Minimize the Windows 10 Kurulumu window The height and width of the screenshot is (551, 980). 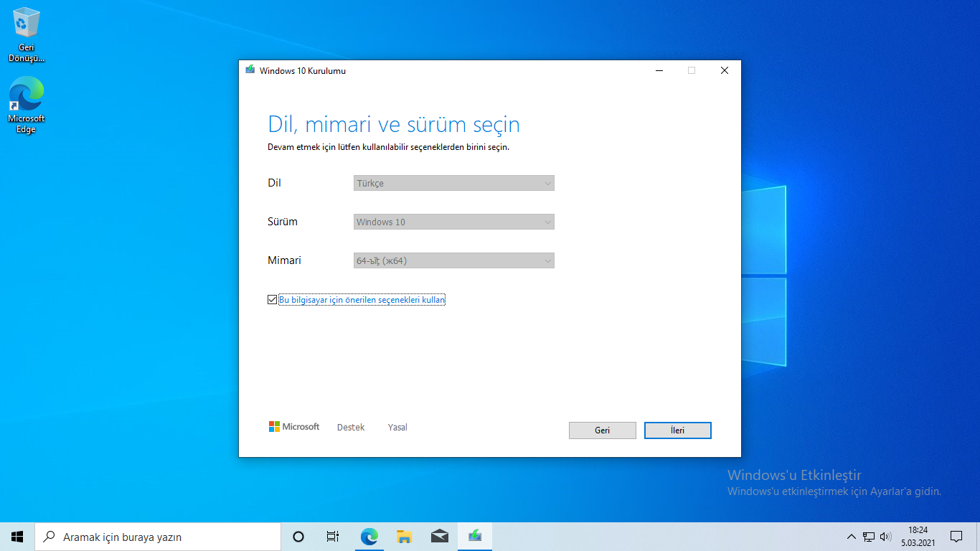coord(659,70)
